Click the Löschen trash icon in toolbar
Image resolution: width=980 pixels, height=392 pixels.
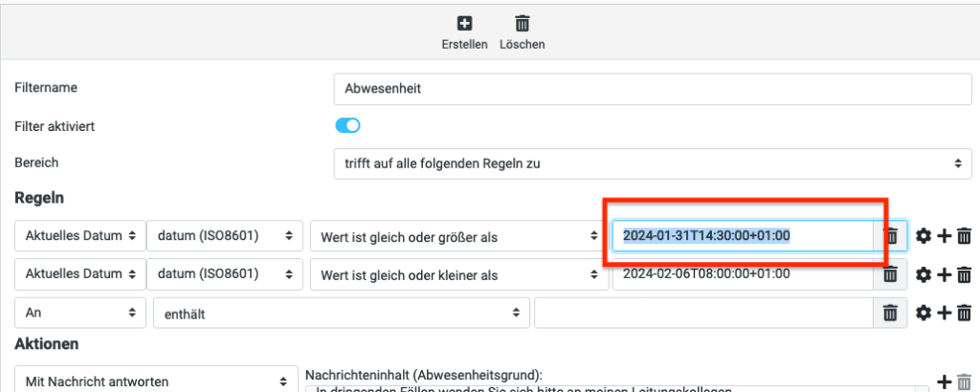tap(522, 23)
